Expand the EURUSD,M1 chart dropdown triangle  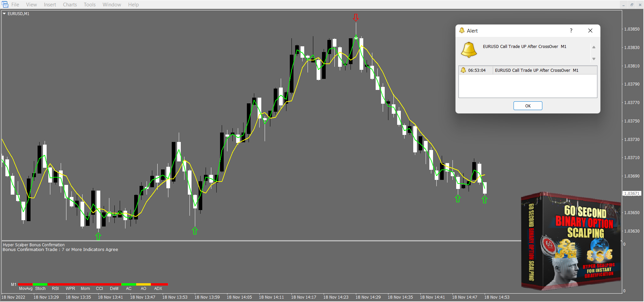(x=4, y=14)
